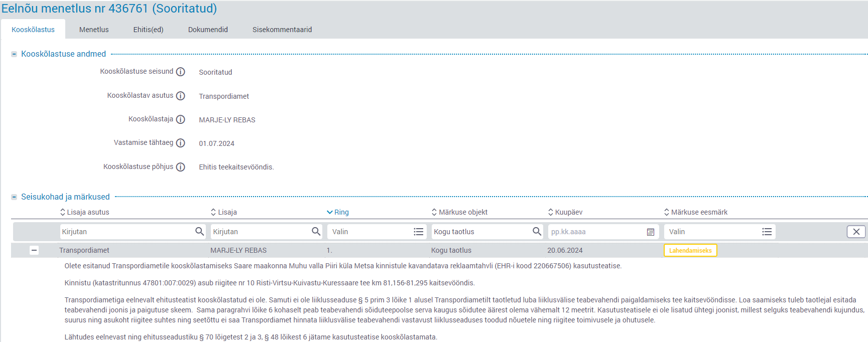Click info icon next to Kooskõlastuse põhjus
868x342 pixels.
(181, 167)
